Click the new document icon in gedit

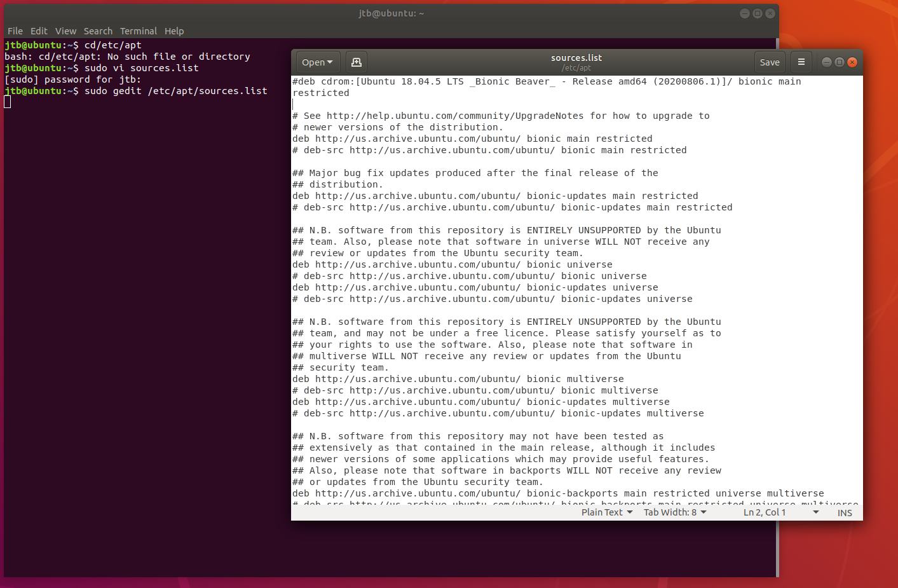(357, 62)
